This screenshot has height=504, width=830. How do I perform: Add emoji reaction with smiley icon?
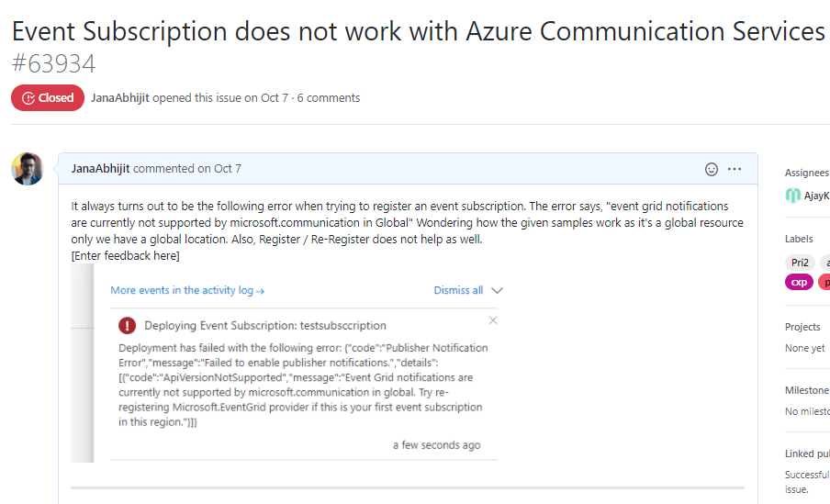tap(711, 169)
